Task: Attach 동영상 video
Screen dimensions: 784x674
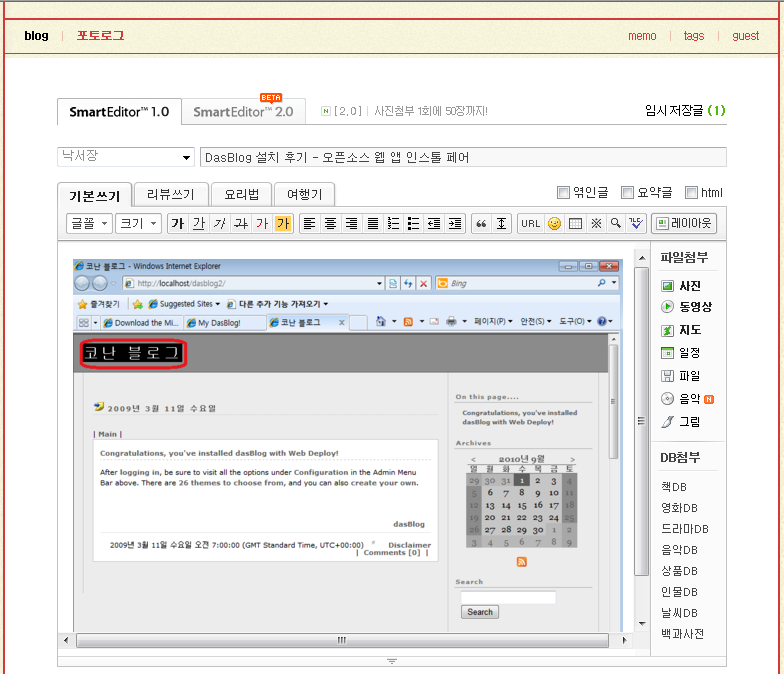Action: 686,306
